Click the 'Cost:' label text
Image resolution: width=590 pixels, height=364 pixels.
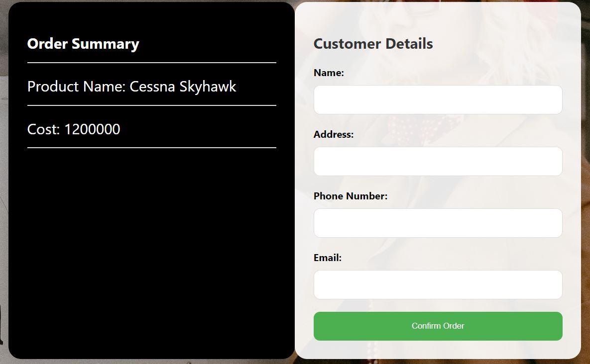[x=44, y=129]
